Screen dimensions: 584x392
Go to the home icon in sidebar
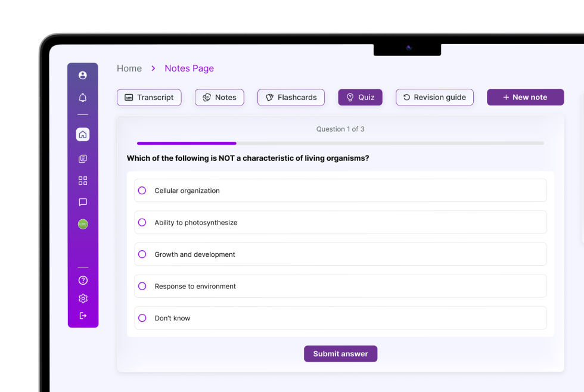coord(83,135)
